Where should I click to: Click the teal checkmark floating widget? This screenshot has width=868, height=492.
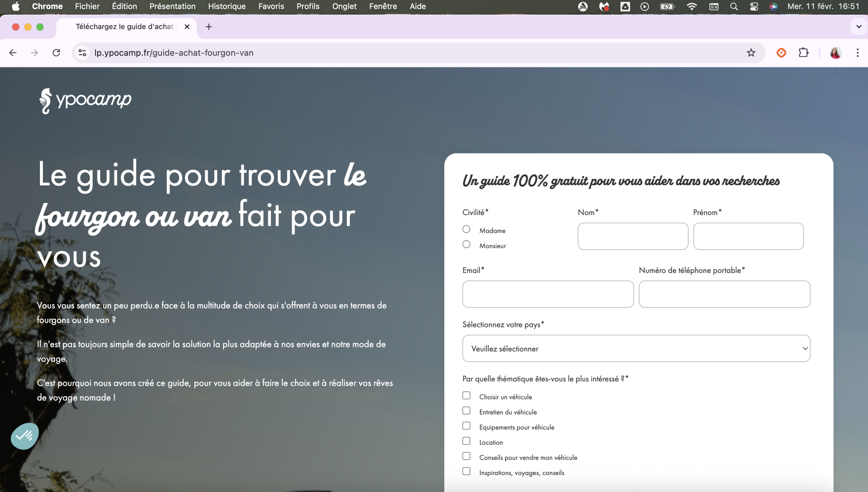pos(25,436)
